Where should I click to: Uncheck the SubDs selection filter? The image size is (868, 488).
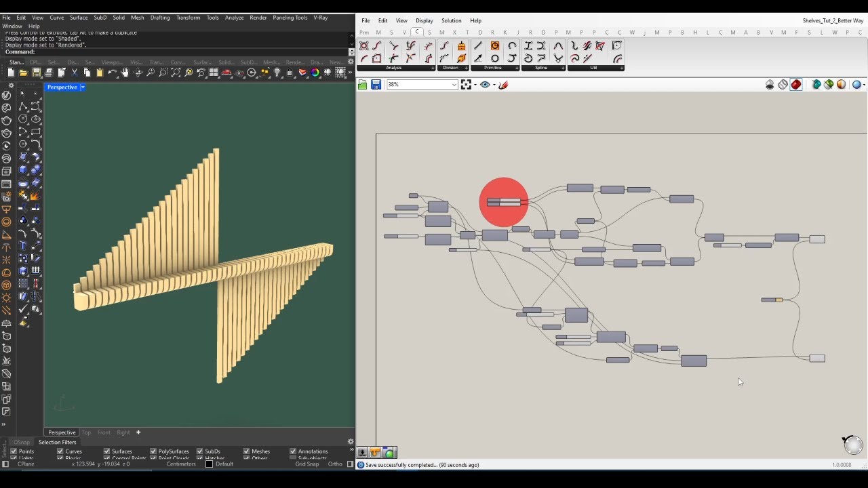(x=199, y=450)
